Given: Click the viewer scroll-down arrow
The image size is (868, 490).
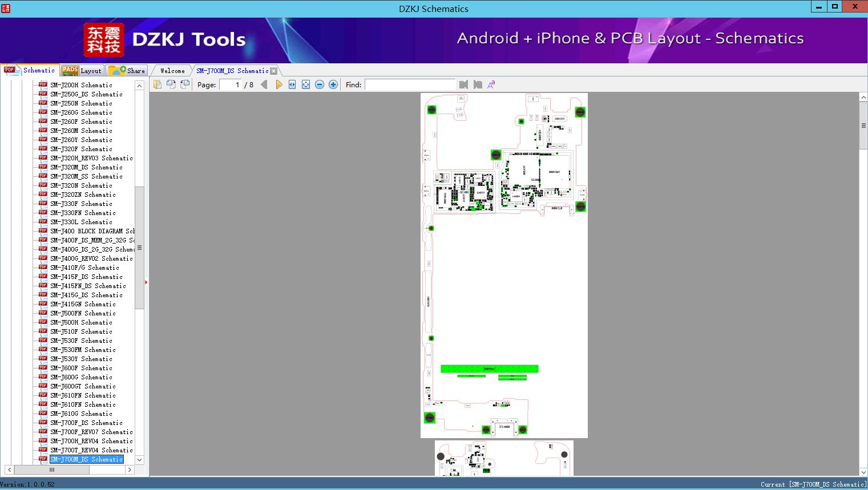Looking at the screenshot, I should click(x=863, y=472).
